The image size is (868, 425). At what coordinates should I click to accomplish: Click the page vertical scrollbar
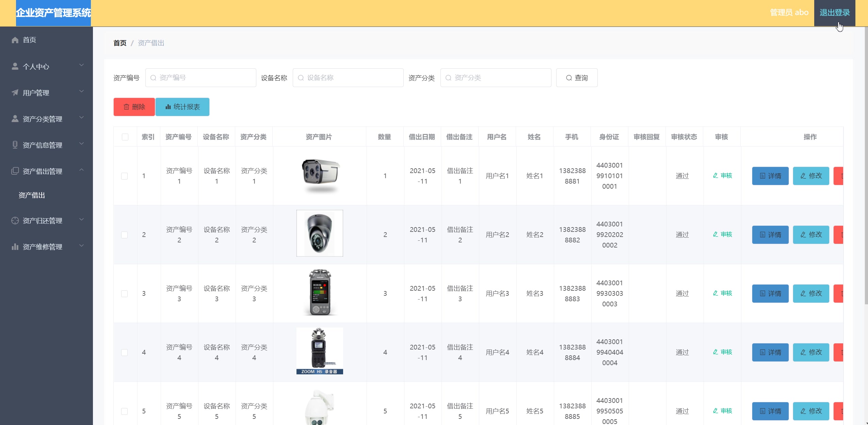click(866, 166)
